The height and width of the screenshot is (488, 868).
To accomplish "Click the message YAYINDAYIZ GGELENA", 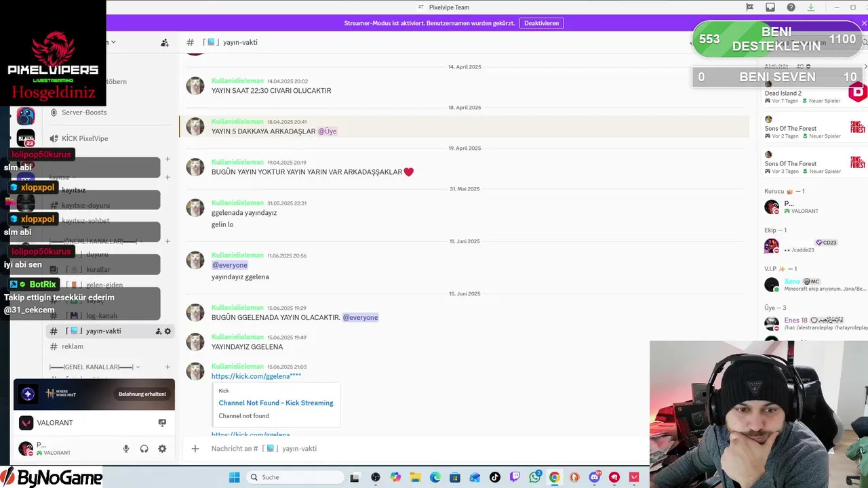I will pyautogui.click(x=247, y=347).
